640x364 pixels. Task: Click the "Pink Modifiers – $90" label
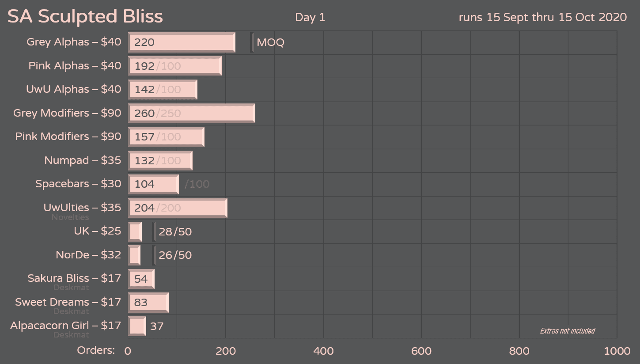pyautogui.click(x=68, y=136)
